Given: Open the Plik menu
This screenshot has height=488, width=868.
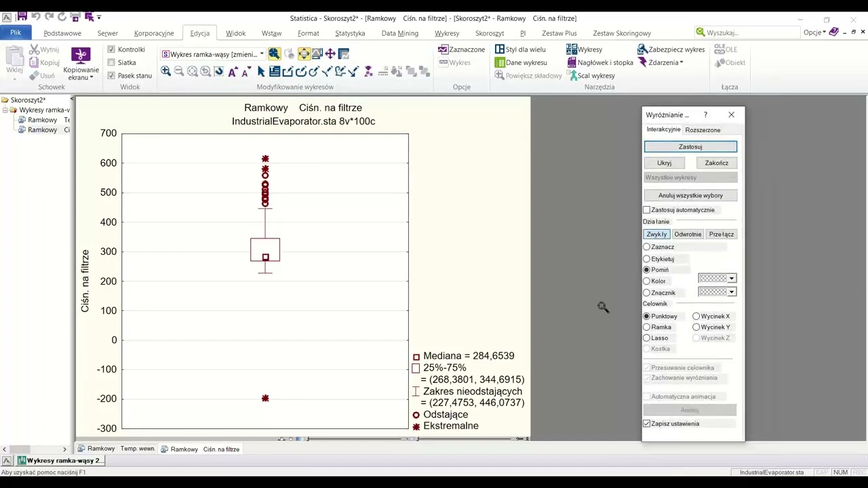Looking at the screenshot, I should (15, 33).
